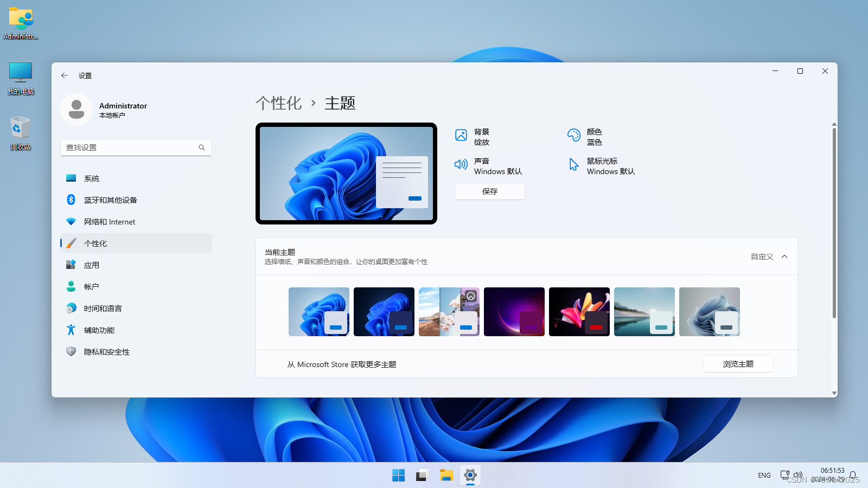Click the 个性化 paintbrush icon
Viewport: 868px width, 488px height.
point(71,243)
